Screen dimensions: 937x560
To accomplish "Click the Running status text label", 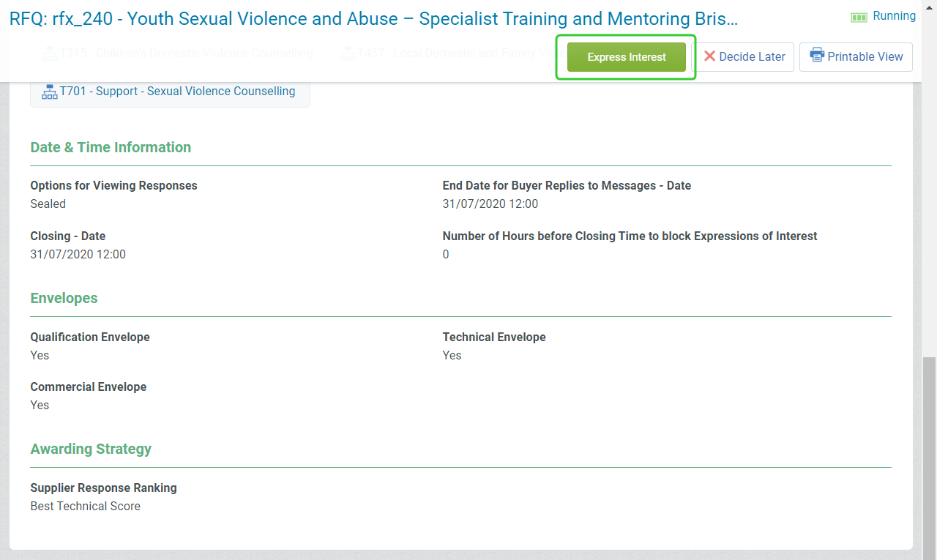I will [x=894, y=16].
